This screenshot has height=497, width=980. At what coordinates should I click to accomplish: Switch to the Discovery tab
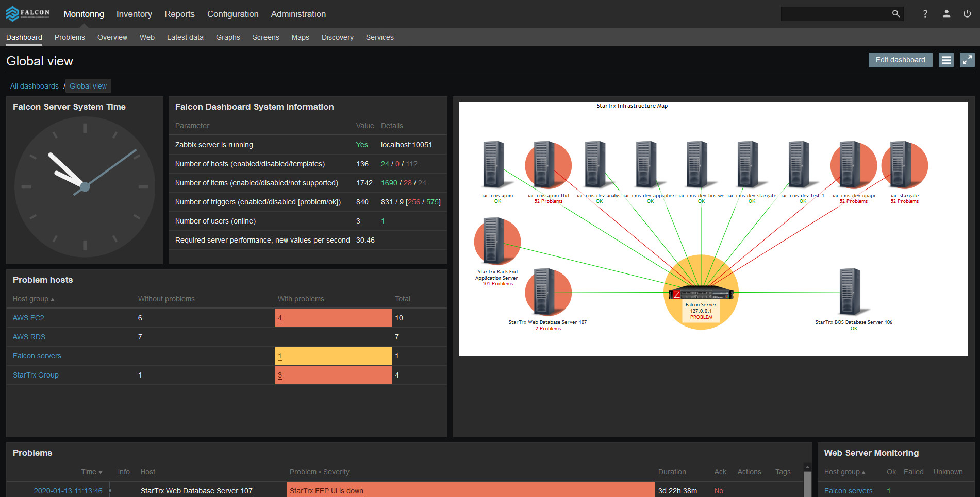tap(338, 37)
